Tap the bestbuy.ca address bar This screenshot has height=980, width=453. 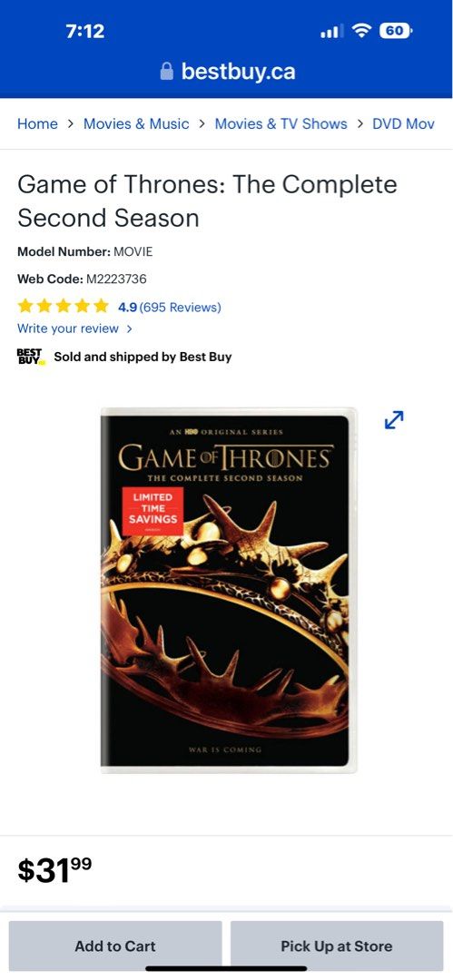tap(228, 72)
